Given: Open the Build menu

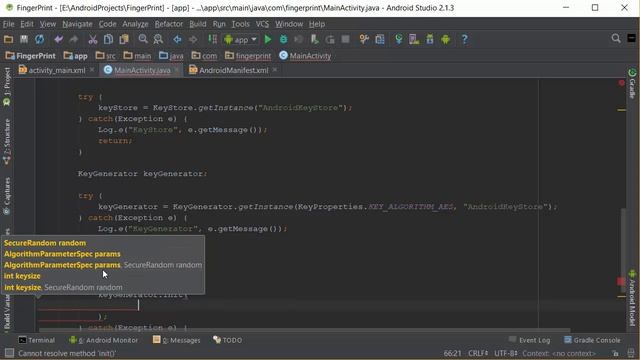Looking at the screenshot, I should tap(198, 24).
